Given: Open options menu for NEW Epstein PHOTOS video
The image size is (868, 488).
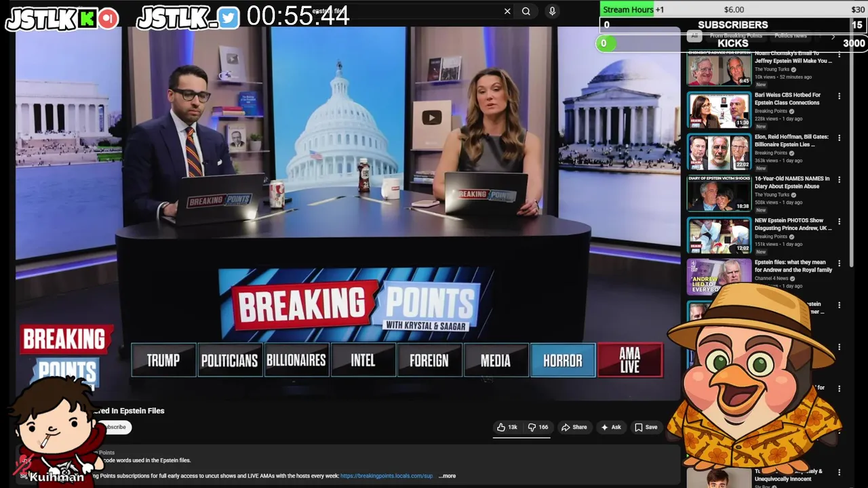Looking at the screenshot, I should tap(839, 222).
